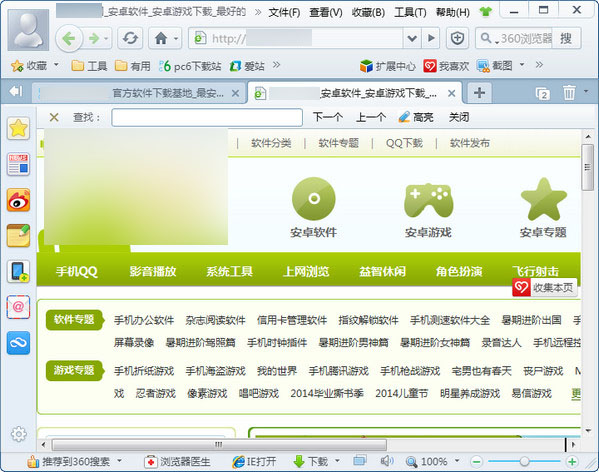The image size is (599, 472).
Task: Click the 上一个 find previous button
Action: tap(371, 117)
